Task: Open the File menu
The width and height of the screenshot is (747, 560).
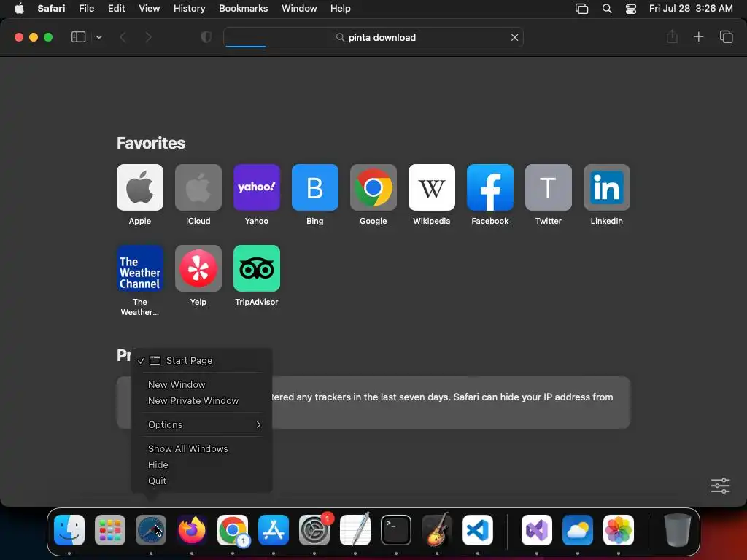Action: (x=86, y=8)
